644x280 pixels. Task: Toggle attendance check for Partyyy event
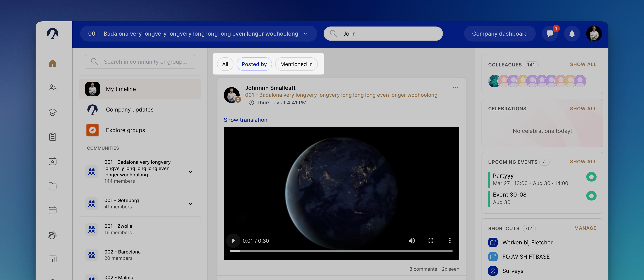[591, 177]
